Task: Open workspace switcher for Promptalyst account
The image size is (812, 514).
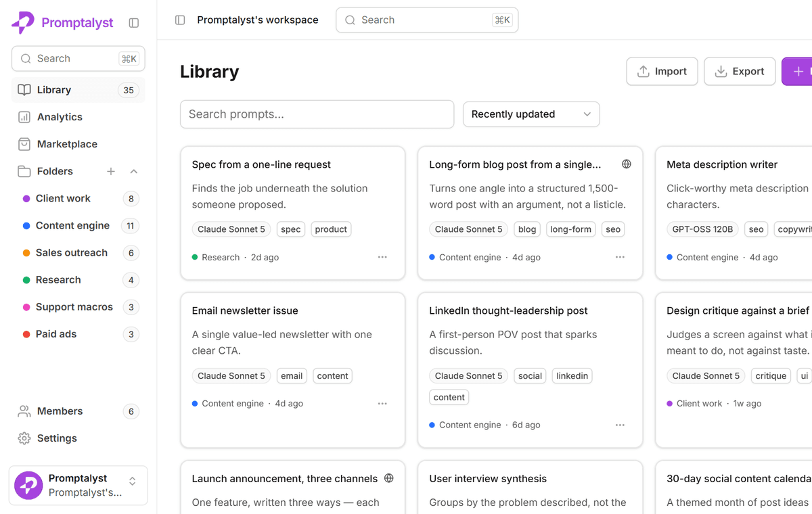Action: pyautogui.click(x=78, y=486)
